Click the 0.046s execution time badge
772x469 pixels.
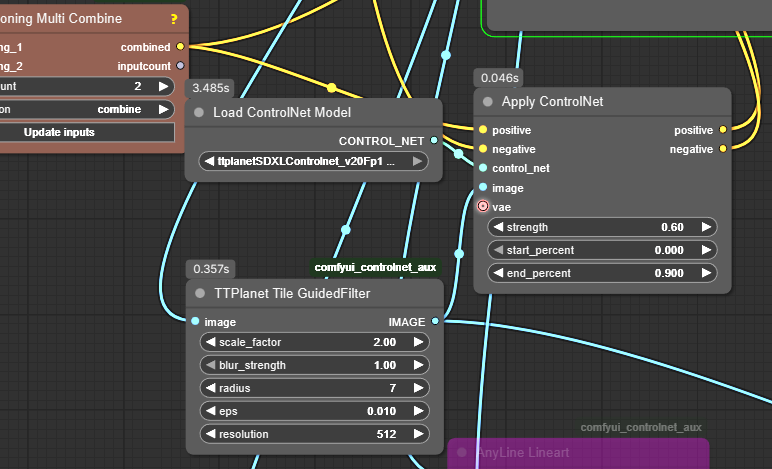point(499,78)
